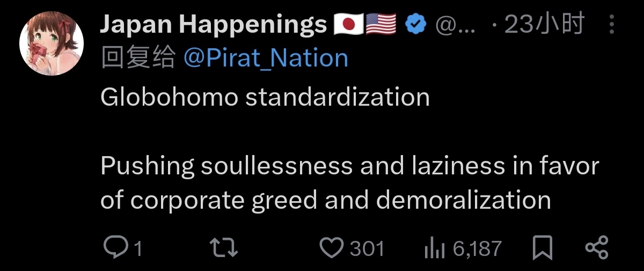Like the tweet with the heart icon
This screenshot has height=271, width=644.
click(331, 248)
